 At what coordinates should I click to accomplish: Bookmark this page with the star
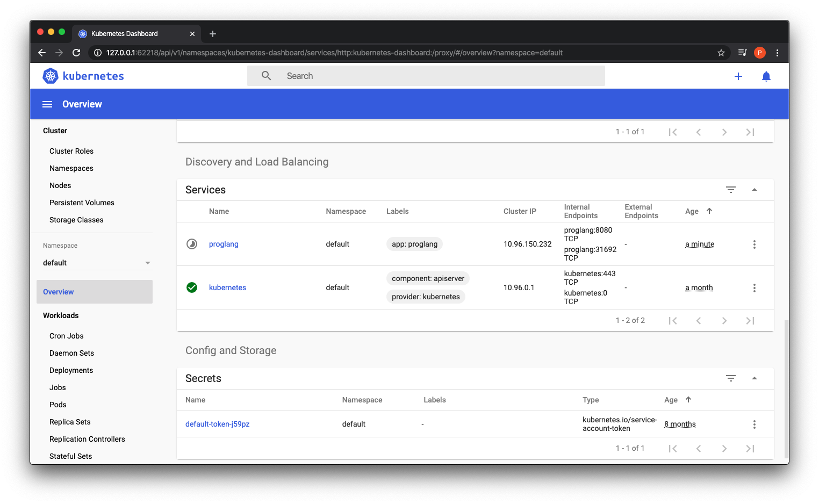(x=721, y=53)
